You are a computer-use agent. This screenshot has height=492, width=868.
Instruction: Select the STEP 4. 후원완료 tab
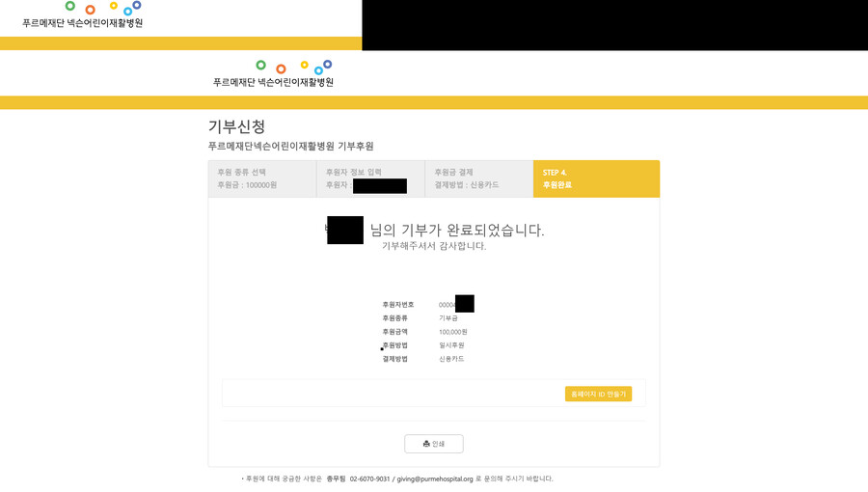pyautogui.click(x=596, y=178)
